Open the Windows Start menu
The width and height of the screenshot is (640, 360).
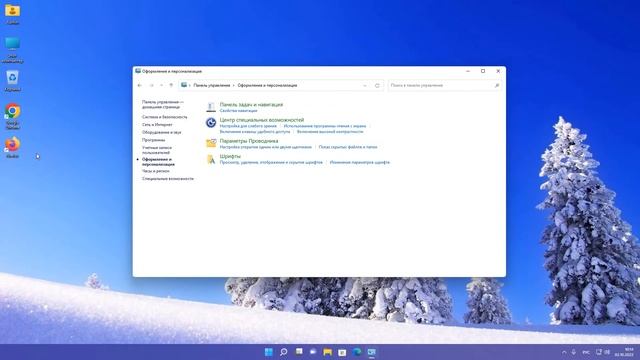click(x=269, y=352)
